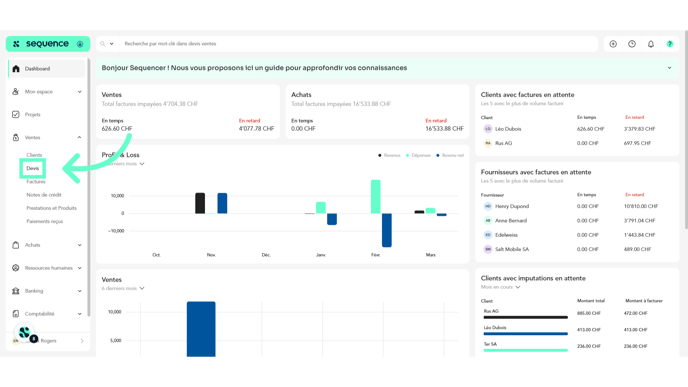Expand Ressources humaines chevron
The image size is (688, 387).
point(79,268)
